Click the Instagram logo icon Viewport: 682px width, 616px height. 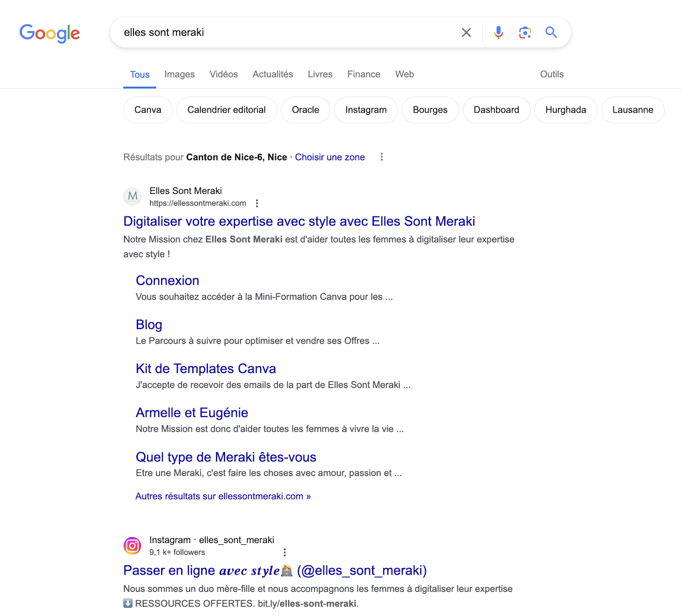click(x=133, y=546)
